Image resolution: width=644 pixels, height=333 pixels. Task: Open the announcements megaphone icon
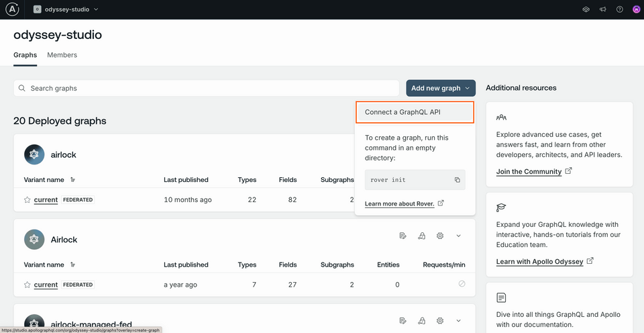pos(602,9)
